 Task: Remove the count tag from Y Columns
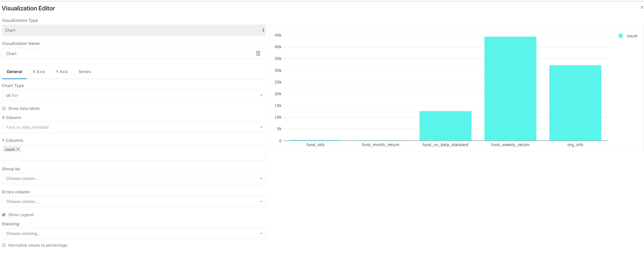point(18,149)
